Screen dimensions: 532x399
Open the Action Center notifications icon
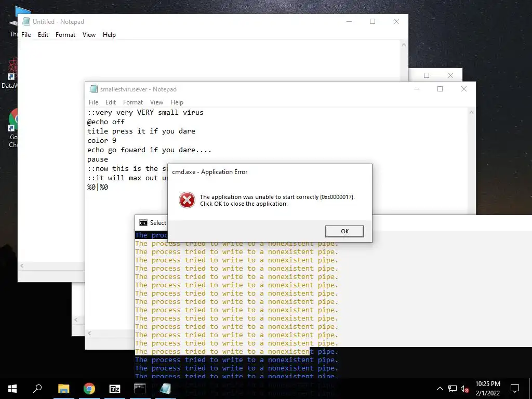coord(515,389)
